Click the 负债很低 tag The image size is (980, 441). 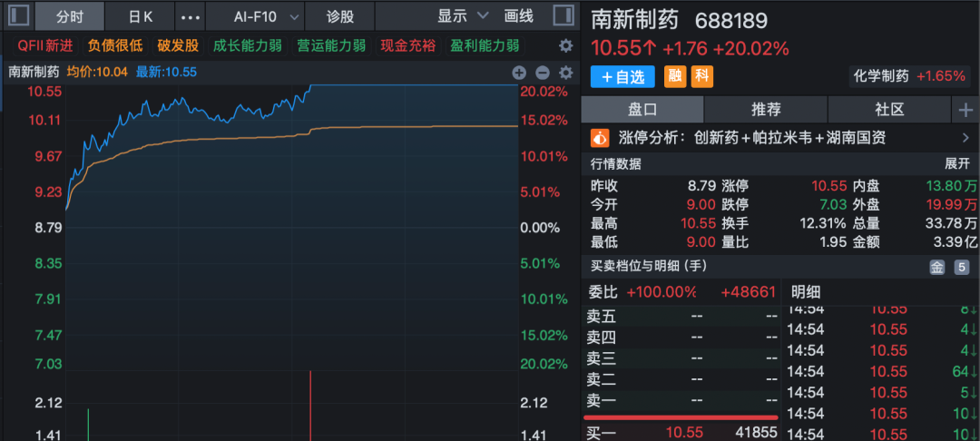point(114,45)
